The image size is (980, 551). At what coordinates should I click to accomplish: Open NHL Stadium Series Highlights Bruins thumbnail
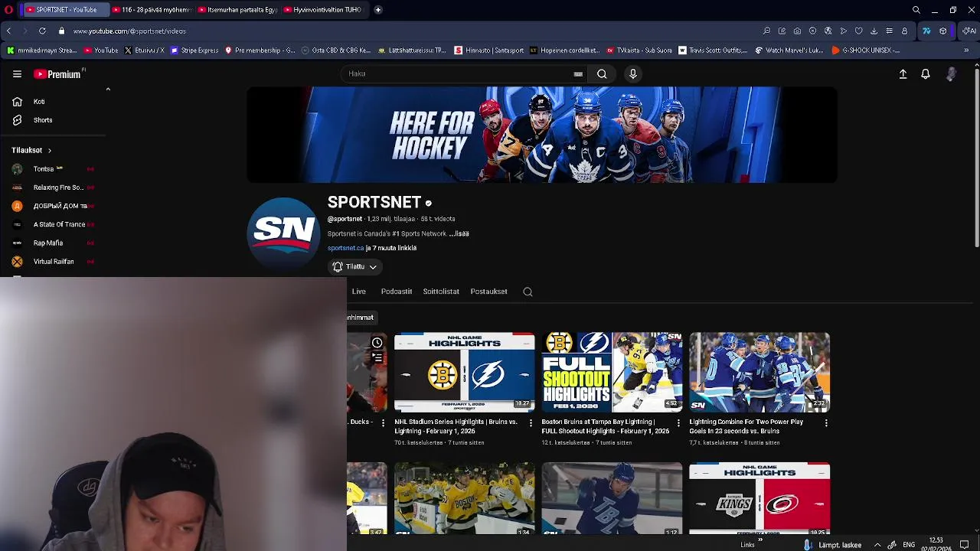pyautogui.click(x=464, y=372)
